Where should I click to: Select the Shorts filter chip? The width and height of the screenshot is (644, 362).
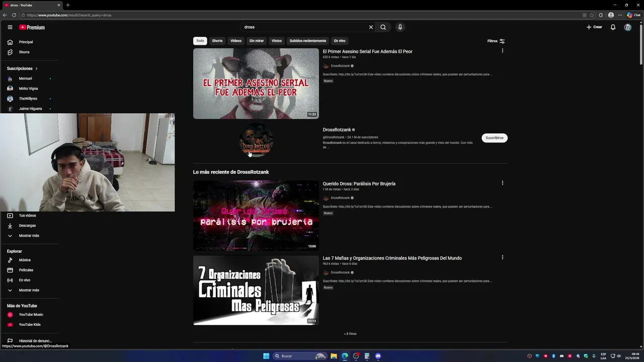tap(217, 41)
